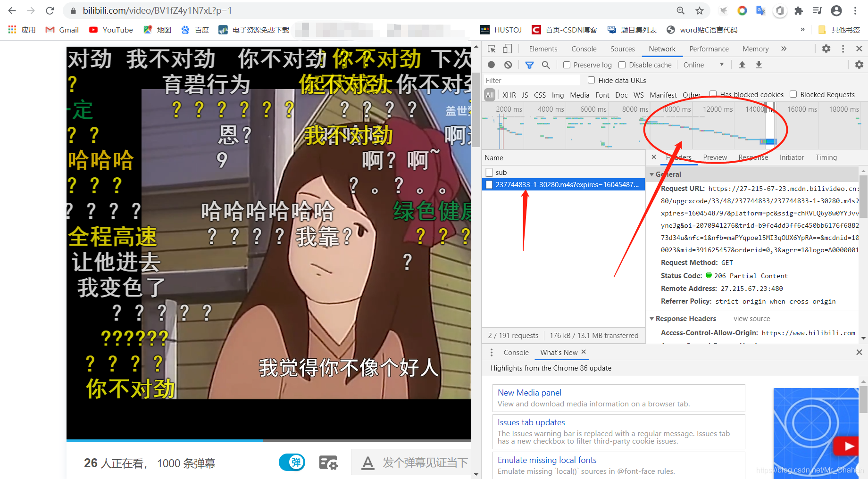The width and height of the screenshot is (868, 479).
Task: Toggle DevTools device toolbar icon
Action: click(508, 49)
